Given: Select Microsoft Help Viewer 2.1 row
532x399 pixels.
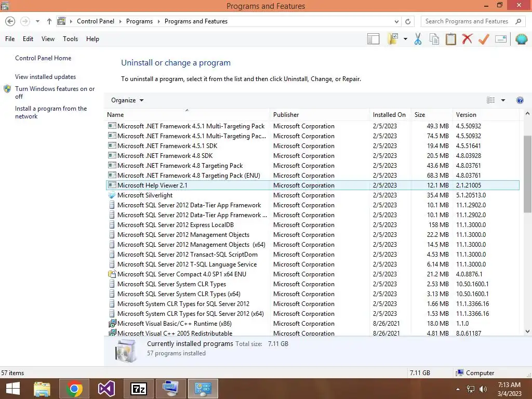Looking at the screenshot, I should pyautogui.click(x=312, y=185).
